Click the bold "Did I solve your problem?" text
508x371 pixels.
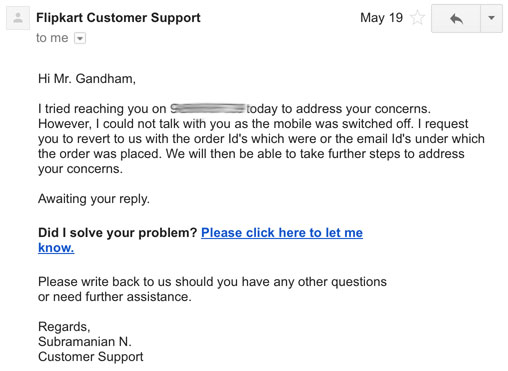118,233
